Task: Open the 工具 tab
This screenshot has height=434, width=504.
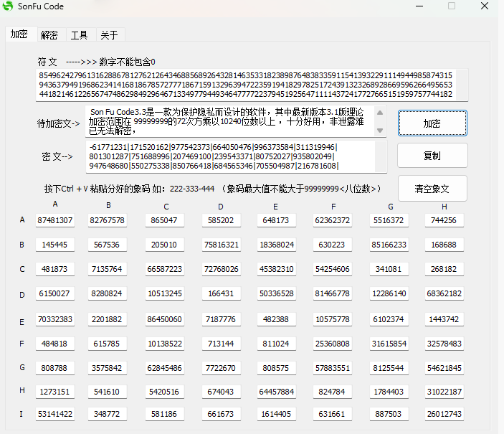Action: tap(79, 35)
